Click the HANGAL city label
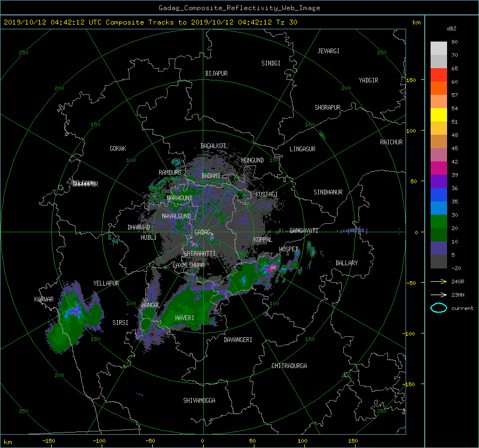 pos(150,305)
